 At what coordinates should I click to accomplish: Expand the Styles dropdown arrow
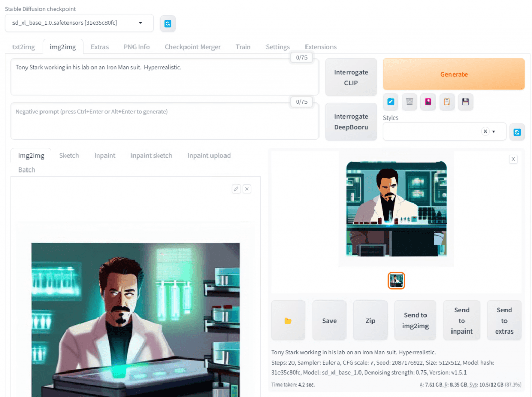point(494,131)
